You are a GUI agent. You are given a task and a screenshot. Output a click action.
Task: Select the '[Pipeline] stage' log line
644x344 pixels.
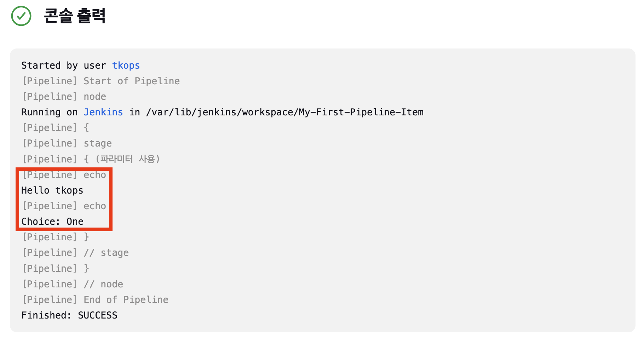[67, 143]
